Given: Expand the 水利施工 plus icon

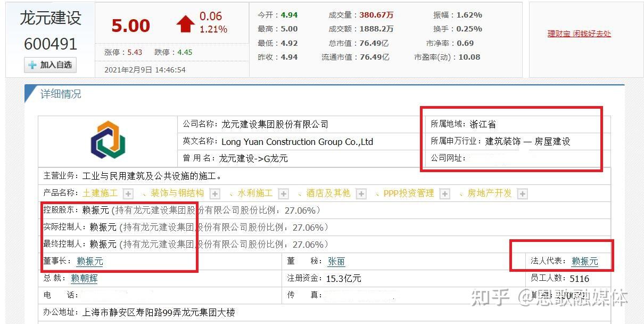Looking at the screenshot, I should 284,193.
